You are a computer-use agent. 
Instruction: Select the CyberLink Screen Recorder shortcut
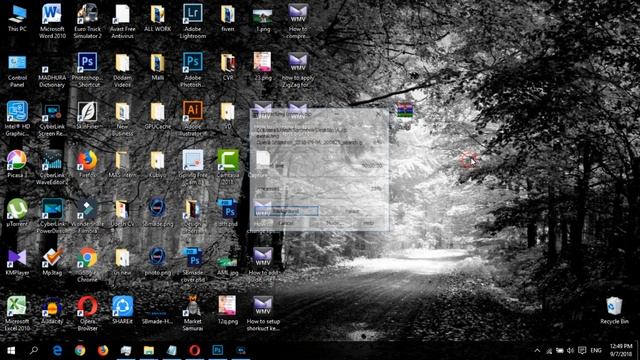point(52,119)
